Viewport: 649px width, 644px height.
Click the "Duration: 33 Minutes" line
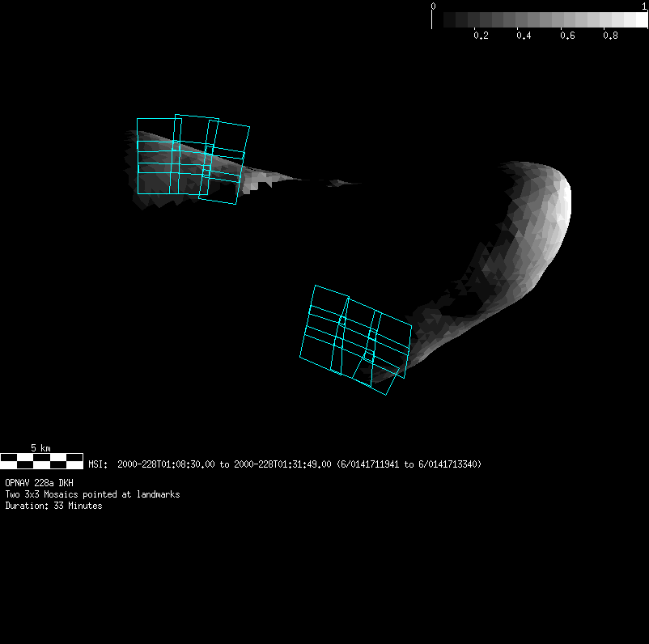point(53,506)
